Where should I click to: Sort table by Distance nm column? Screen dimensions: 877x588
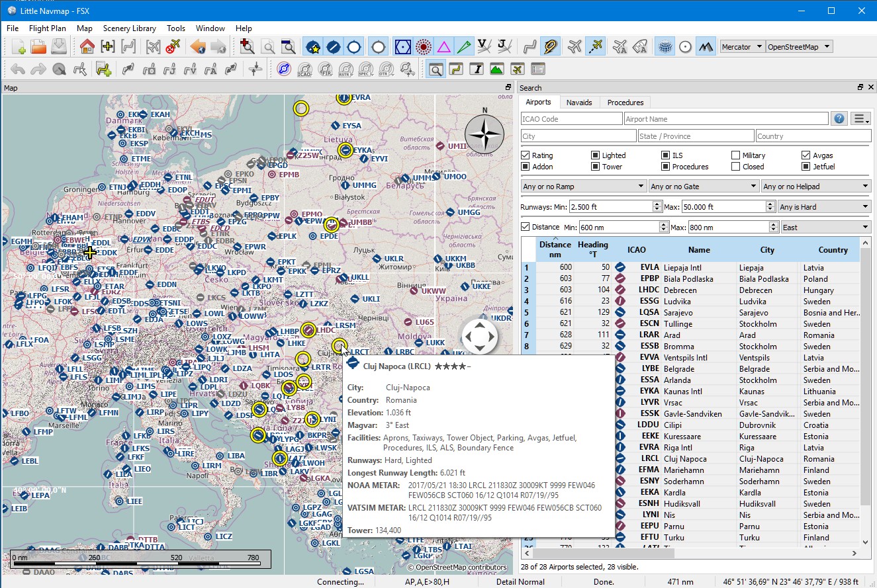[x=555, y=249]
